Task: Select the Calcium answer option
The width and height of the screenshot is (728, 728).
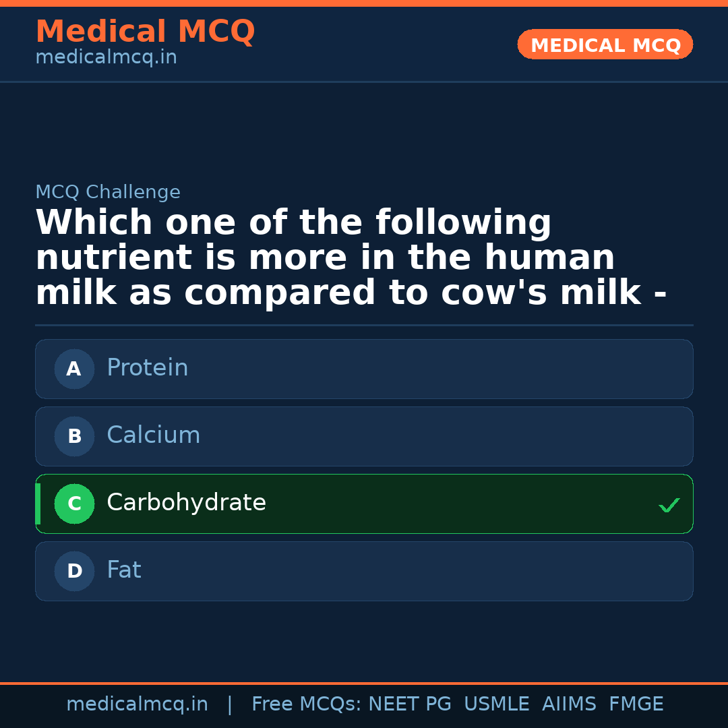Action: tap(364, 436)
